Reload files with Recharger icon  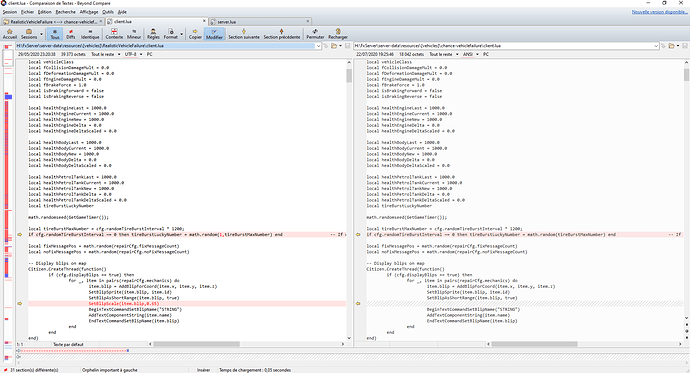338,34
